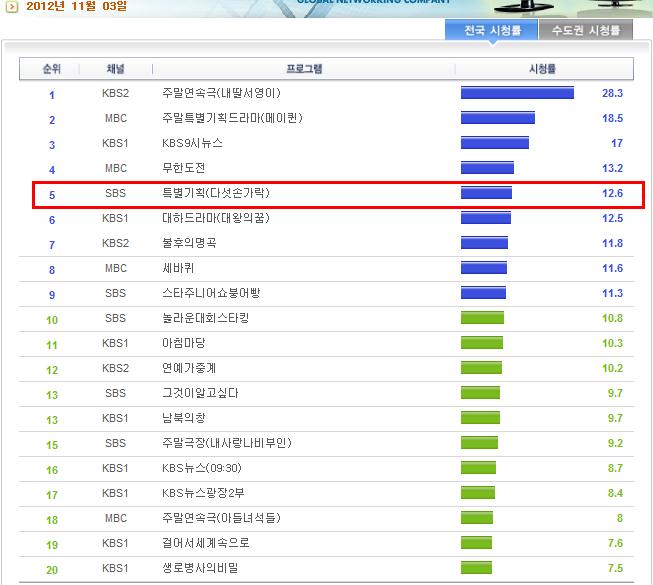Click the SBS channel cell for 다섯손가락
This screenshot has height=585, width=653.
115,193
